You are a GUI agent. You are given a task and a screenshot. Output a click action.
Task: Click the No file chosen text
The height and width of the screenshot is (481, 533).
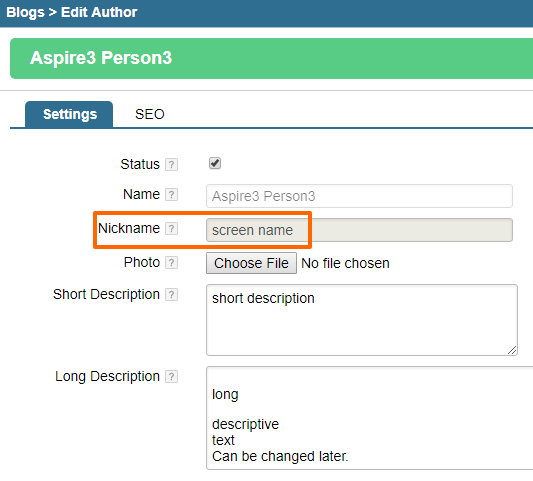pyautogui.click(x=345, y=263)
